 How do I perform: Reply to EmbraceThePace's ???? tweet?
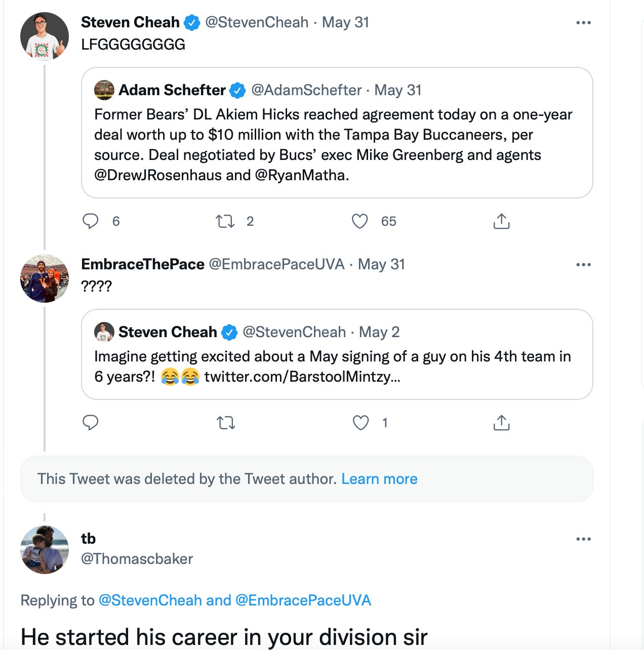pos(91,422)
